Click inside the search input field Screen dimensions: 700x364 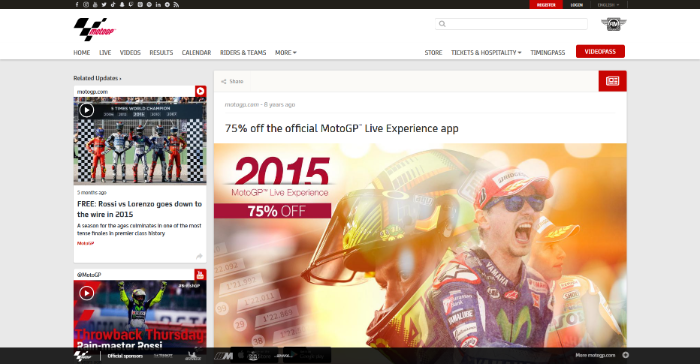coord(511,24)
